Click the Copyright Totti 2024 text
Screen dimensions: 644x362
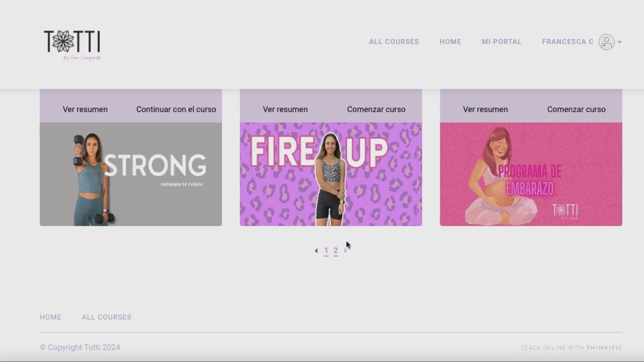(x=80, y=347)
